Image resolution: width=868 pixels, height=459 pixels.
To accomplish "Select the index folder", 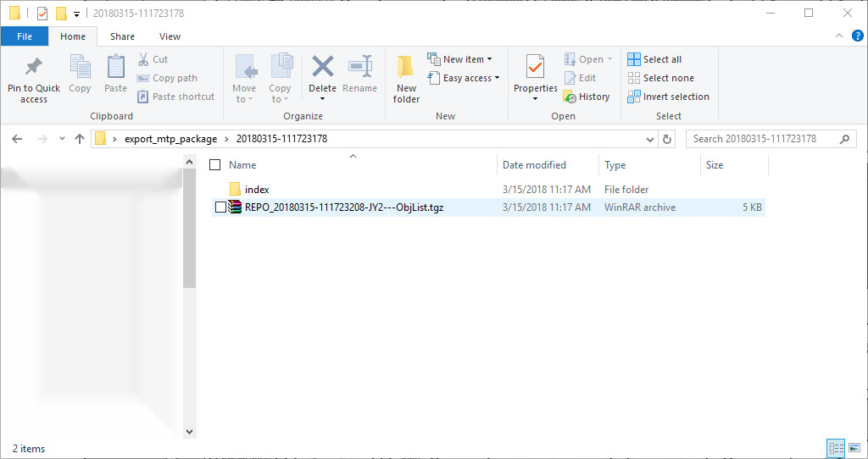I will [257, 189].
